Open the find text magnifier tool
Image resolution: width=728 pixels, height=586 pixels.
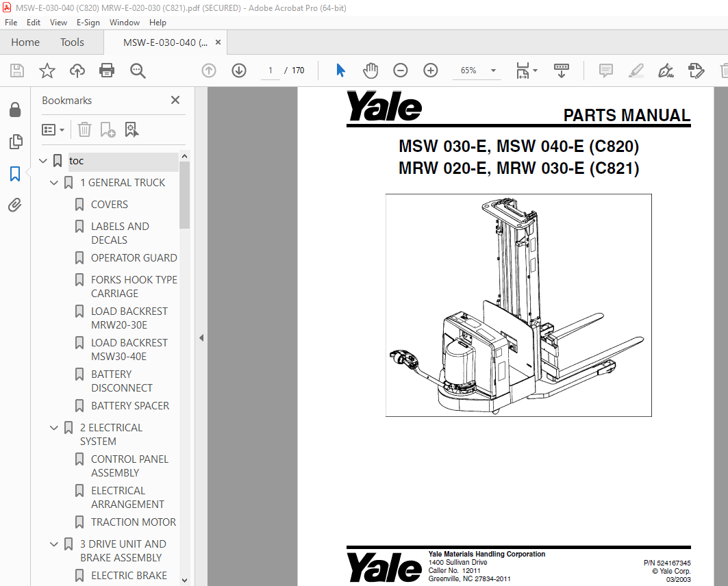(x=138, y=71)
